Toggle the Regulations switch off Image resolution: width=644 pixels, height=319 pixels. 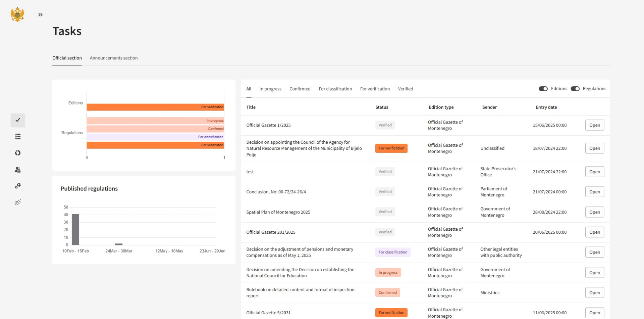575,89
